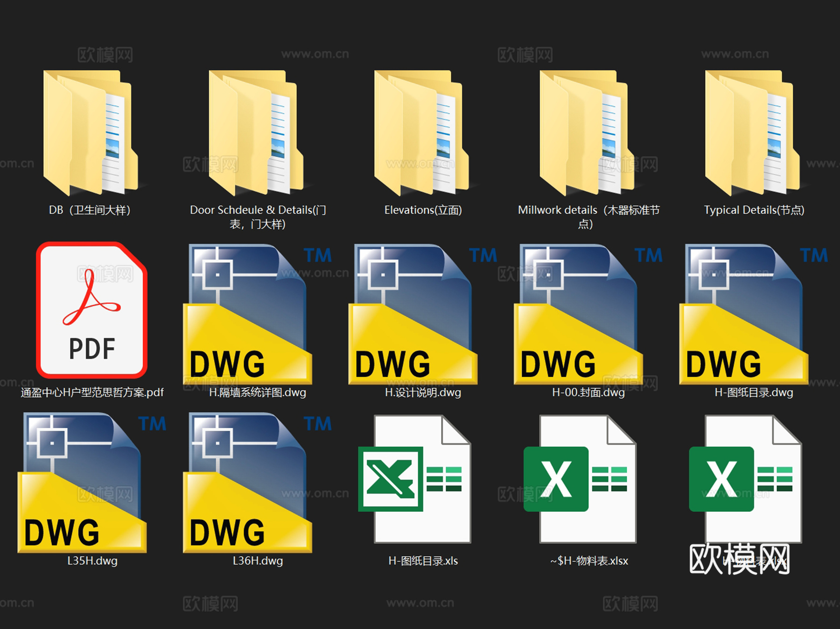Click the file name H-图纸目录.dwg

tap(754, 392)
